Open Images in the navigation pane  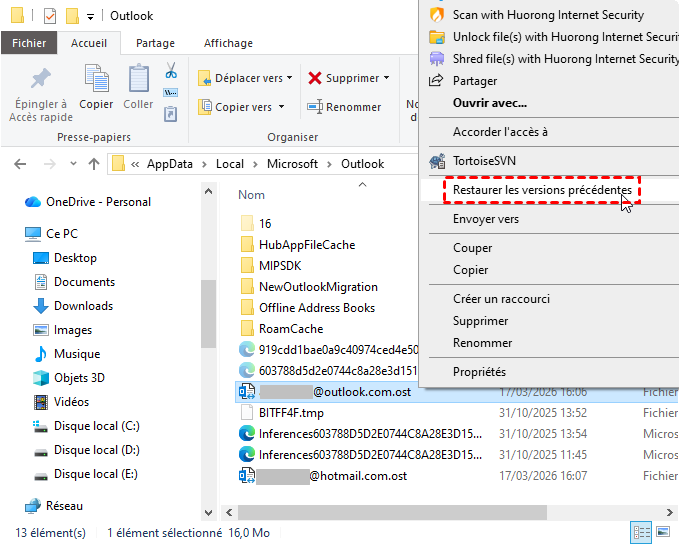coord(63,330)
